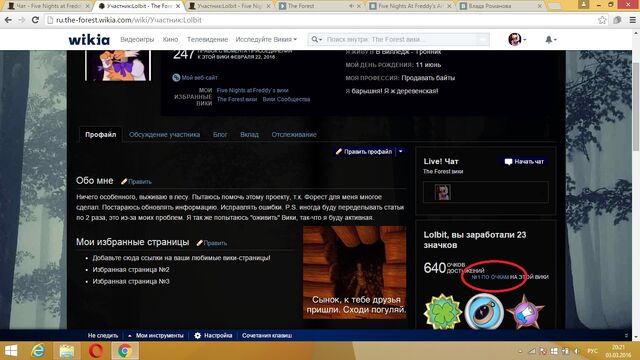Click the browser address bar
Screen dimensions: 640x360
click(322, 20)
